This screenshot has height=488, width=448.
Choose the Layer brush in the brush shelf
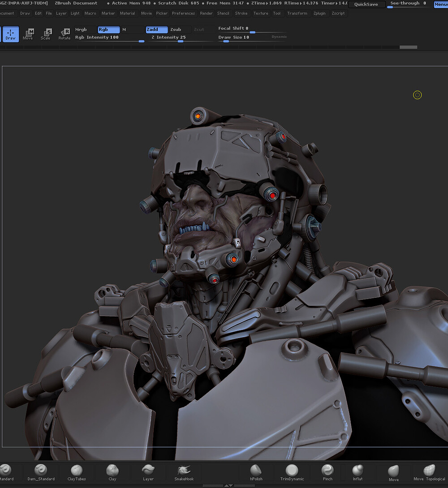tap(148, 472)
